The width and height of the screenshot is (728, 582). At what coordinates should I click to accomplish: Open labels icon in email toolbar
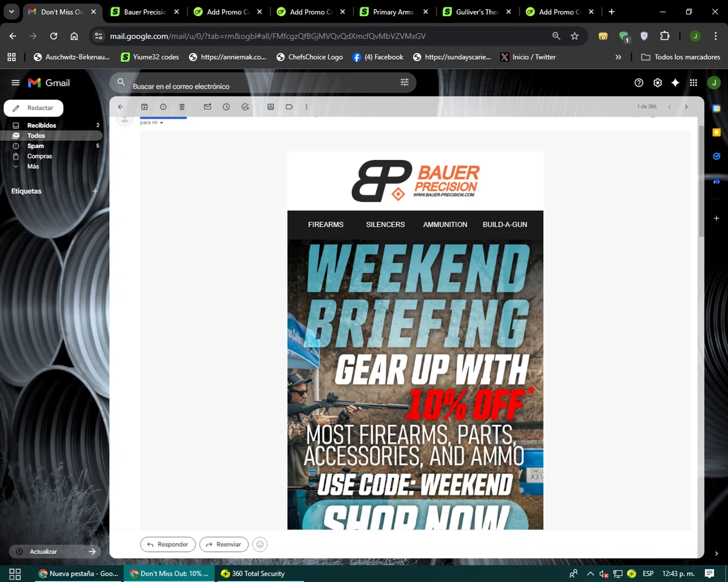[x=289, y=107]
